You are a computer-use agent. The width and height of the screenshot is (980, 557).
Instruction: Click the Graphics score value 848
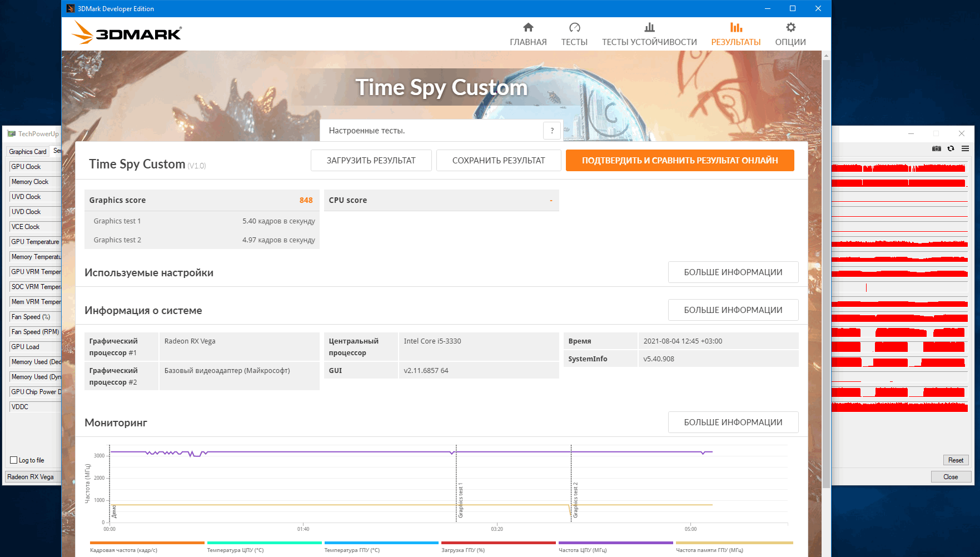pyautogui.click(x=306, y=200)
